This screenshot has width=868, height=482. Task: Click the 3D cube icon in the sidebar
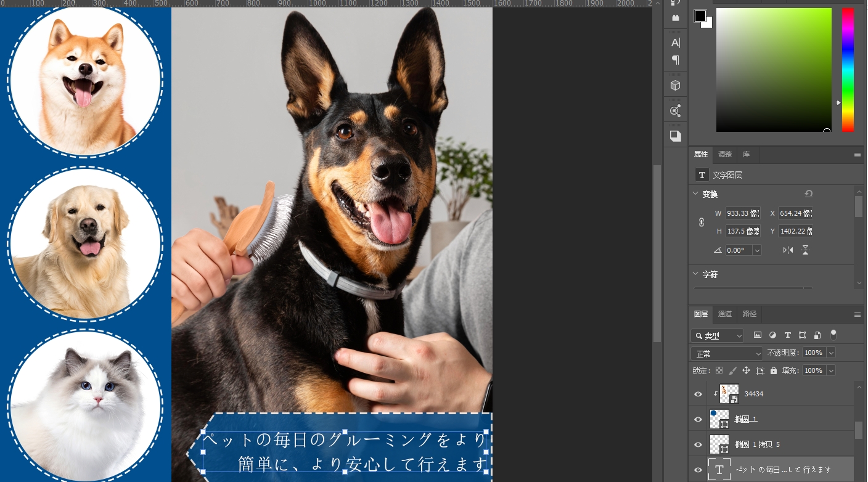click(x=675, y=84)
